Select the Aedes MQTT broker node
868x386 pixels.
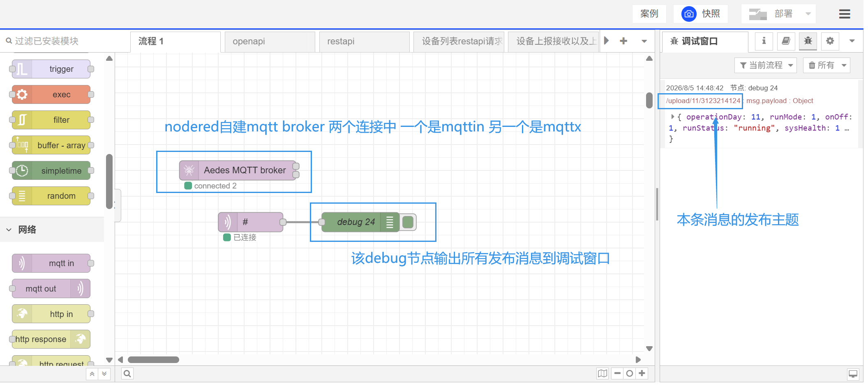(x=238, y=170)
